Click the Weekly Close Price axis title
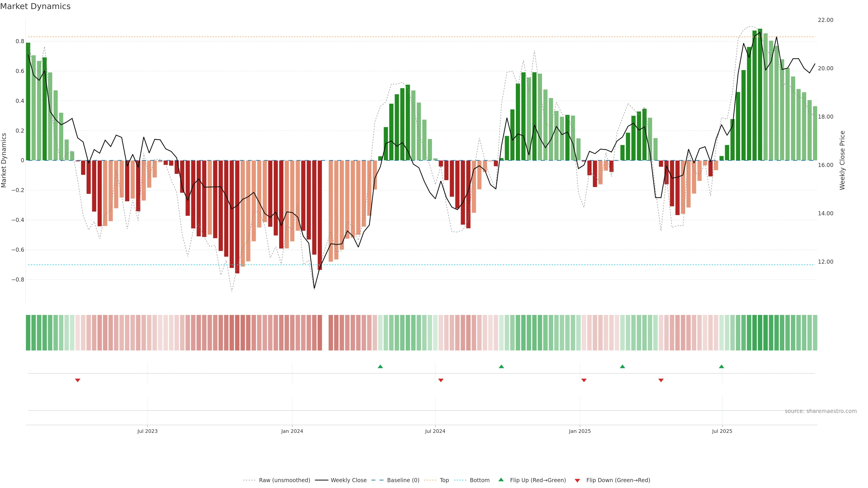The height and width of the screenshot is (488, 868). coord(842,160)
